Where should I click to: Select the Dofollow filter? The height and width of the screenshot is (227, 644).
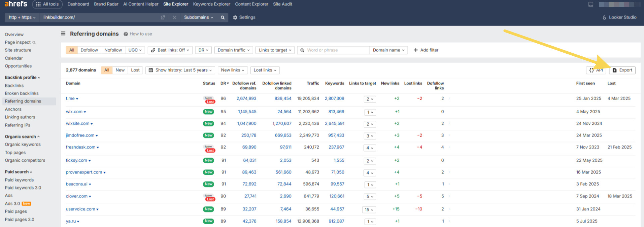point(89,50)
